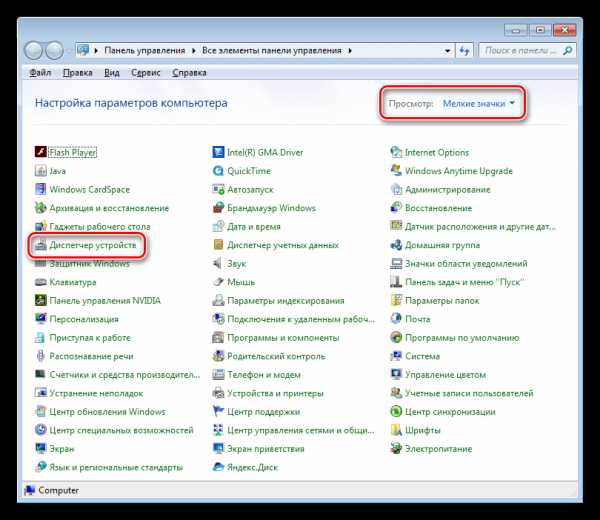Click the control panel search field

tap(527, 51)
